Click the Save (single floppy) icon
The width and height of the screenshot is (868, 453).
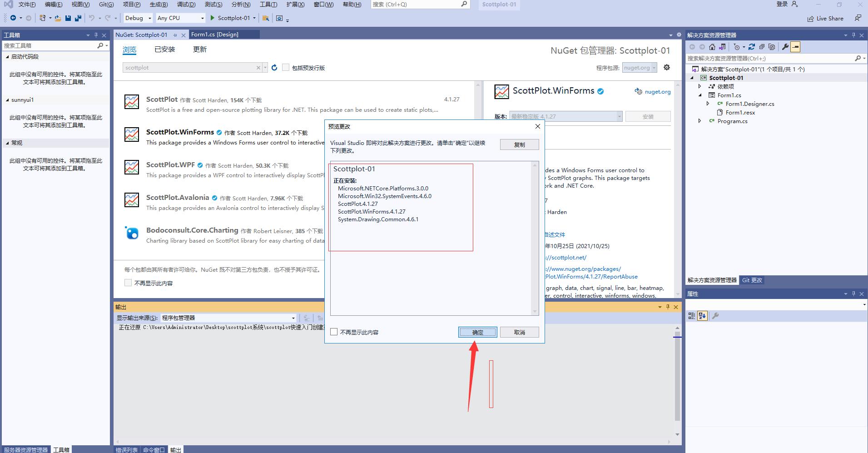coord(68,18)
